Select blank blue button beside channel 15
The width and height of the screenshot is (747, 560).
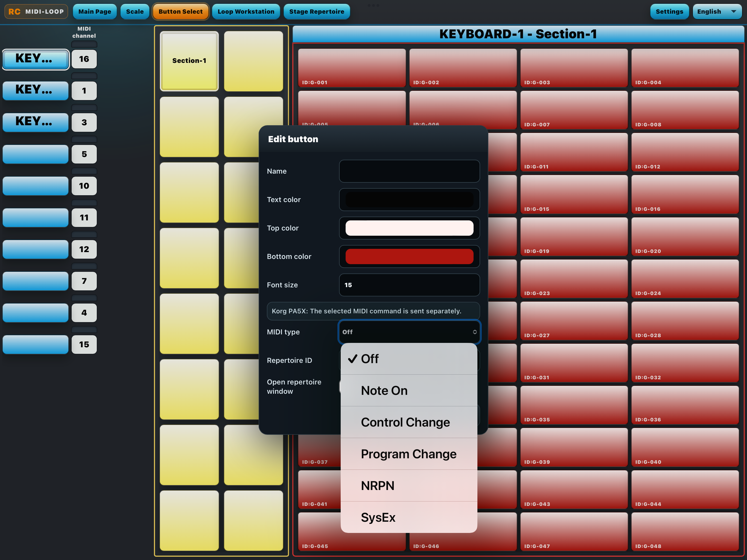coord(36,345)
